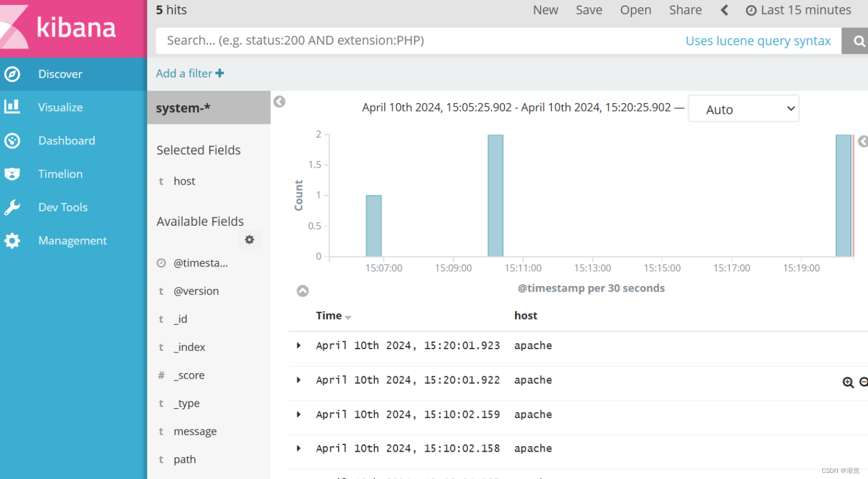This screenshot has height=479, width=868.
Task: Click the Dashboard gauge icon
Action: click(12, 141)
